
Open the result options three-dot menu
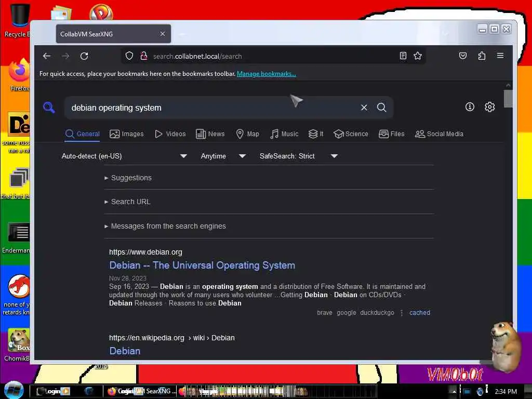coord(402,313)
